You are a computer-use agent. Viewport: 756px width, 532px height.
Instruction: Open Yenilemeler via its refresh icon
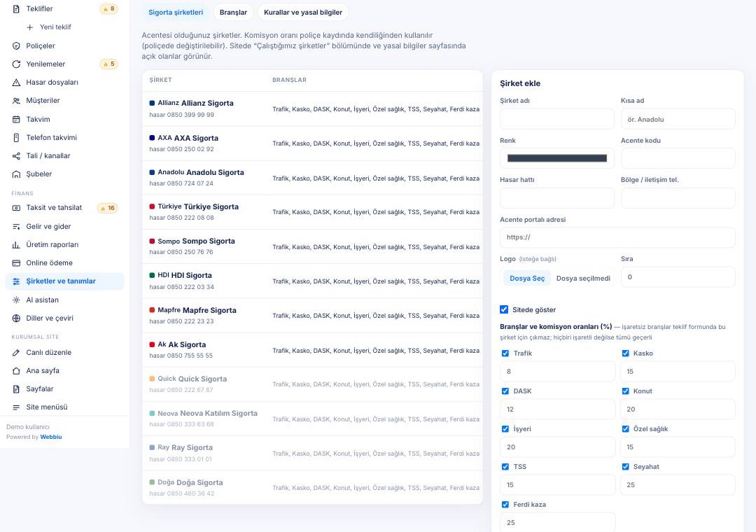coord(16,64)
